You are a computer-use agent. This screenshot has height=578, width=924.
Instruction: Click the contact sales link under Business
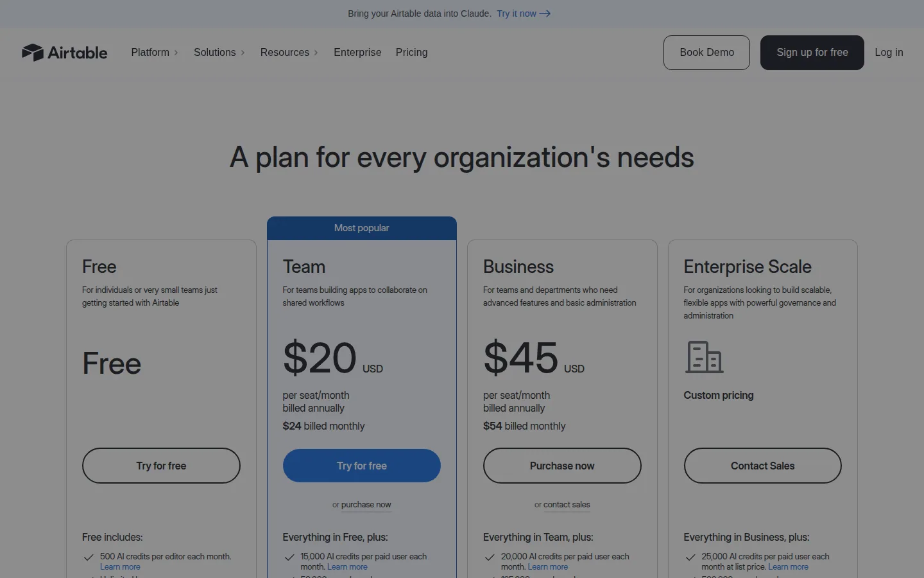pos(567,505)
